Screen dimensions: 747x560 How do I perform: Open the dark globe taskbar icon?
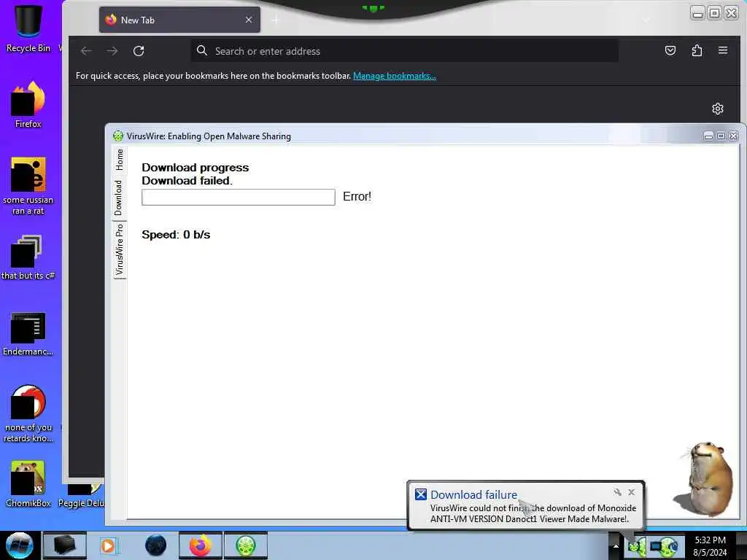(156, 545)
